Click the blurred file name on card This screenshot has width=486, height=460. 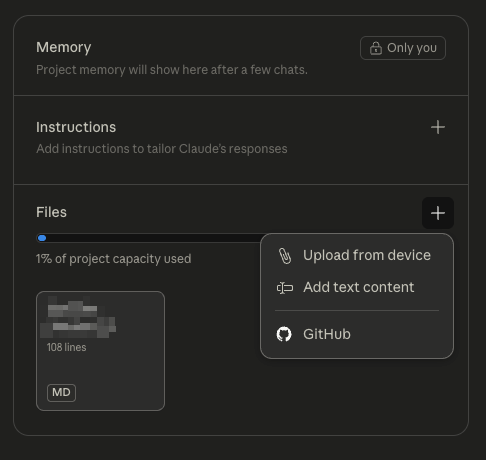tap(78, 317)
